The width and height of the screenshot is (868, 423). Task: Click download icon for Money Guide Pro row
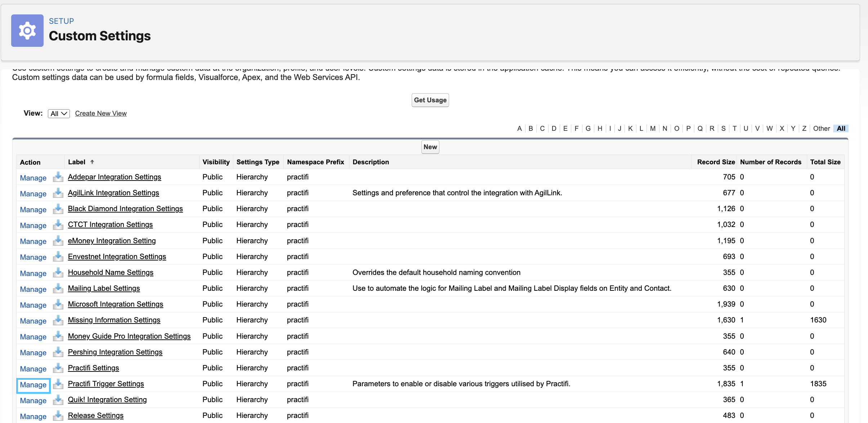pos(58,336)
